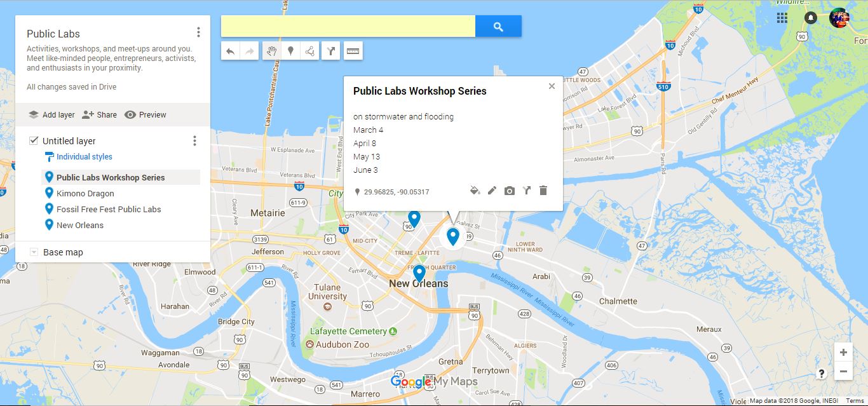868x406 pixels.
Task: Expand the Base map section arrow
Action: [x=34, y=252]
